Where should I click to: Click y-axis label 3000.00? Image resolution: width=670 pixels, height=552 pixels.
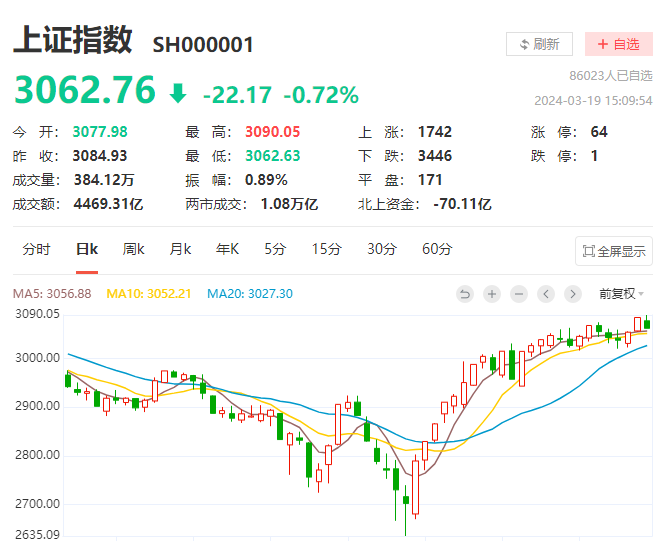pyautogui.click(x=38, y=358)
